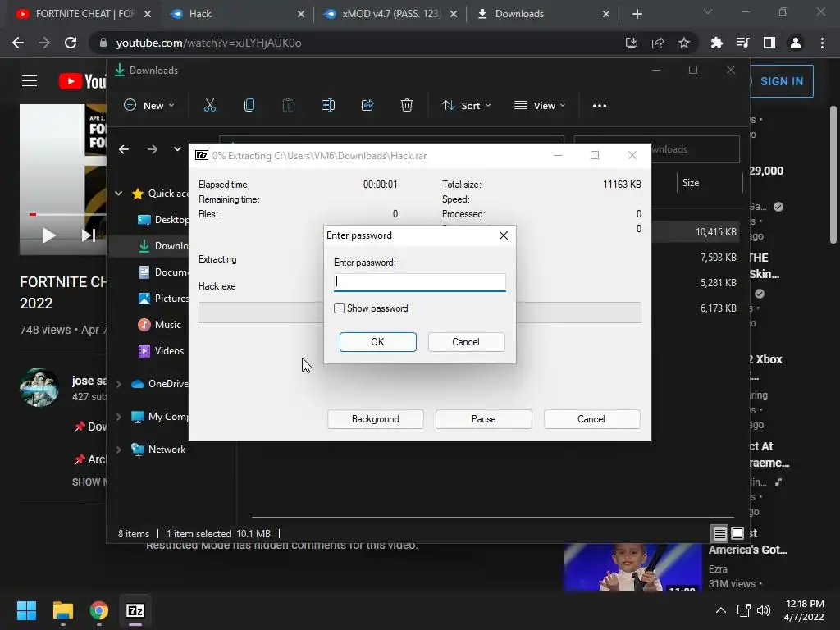Viewport: 840px width, 630px height.
Task: Open 7-Zip from the taskbar
Action: 135,610
